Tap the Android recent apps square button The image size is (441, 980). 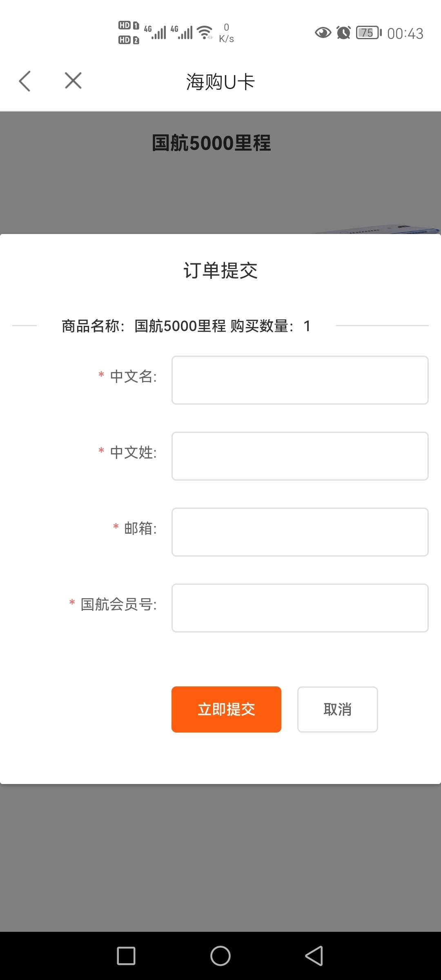tap(126, 956)
